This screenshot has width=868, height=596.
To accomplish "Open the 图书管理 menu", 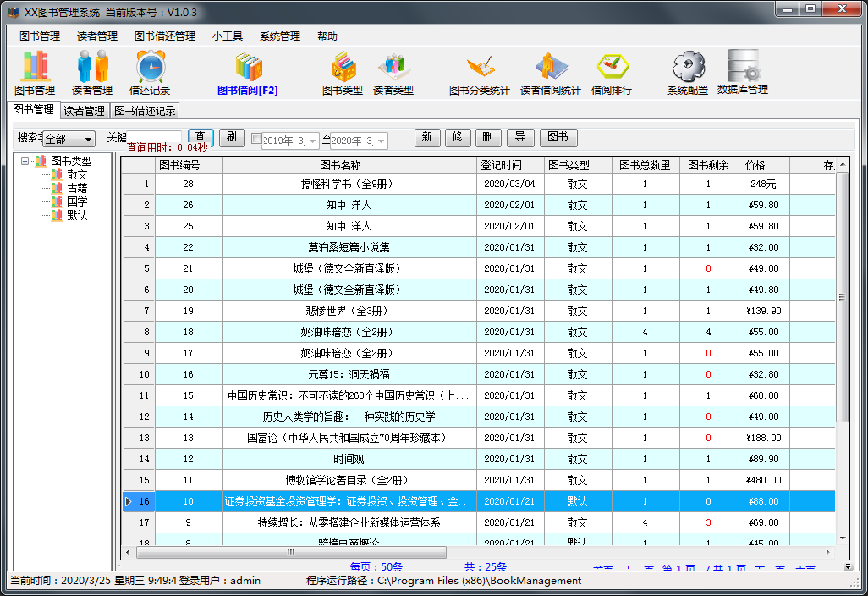I will point(40,36).
